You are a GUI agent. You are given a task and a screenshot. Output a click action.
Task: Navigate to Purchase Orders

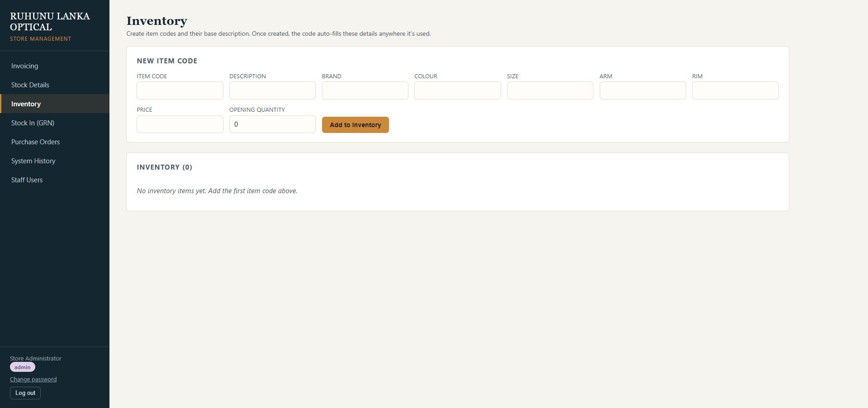coord(55,142)
